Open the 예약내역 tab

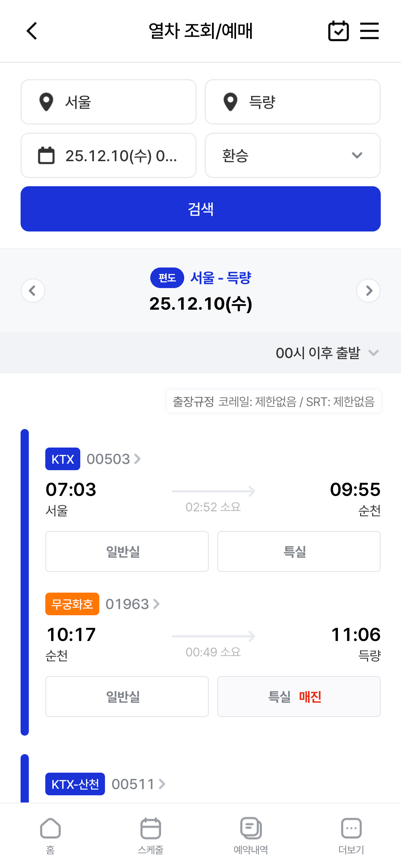251,835
